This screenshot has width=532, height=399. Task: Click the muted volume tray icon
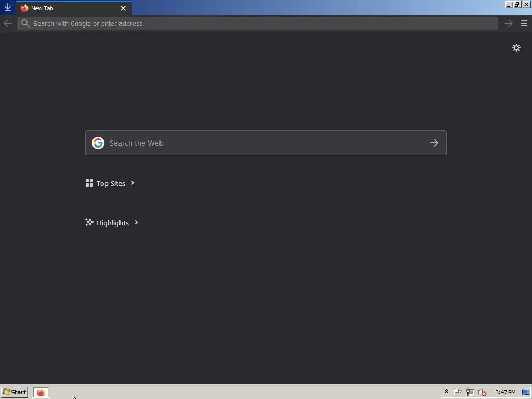pos(482,393)
